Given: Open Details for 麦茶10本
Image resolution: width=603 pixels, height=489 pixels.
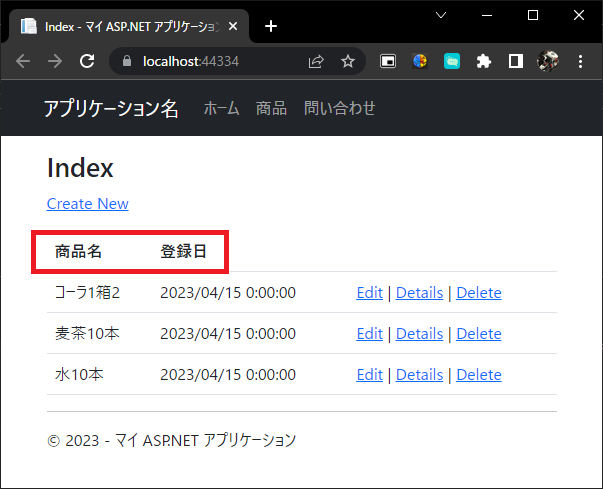Looking at the screenshot, I should (x=420, y=334).
